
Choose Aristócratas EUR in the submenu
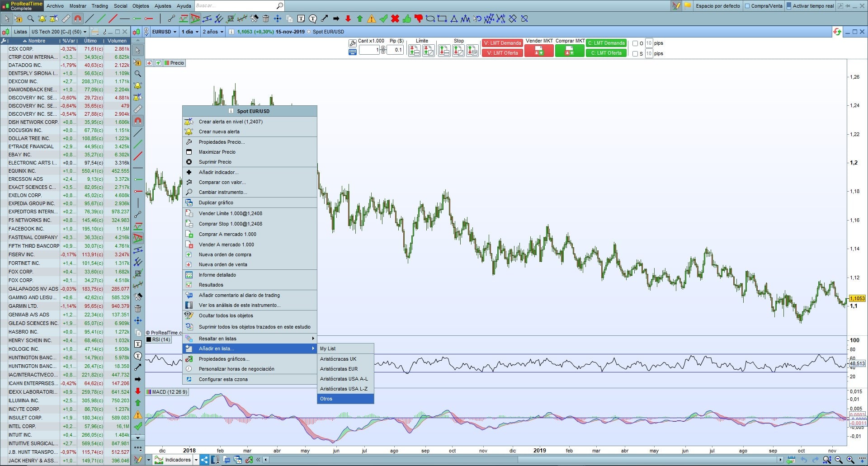(x=346, y=369)
